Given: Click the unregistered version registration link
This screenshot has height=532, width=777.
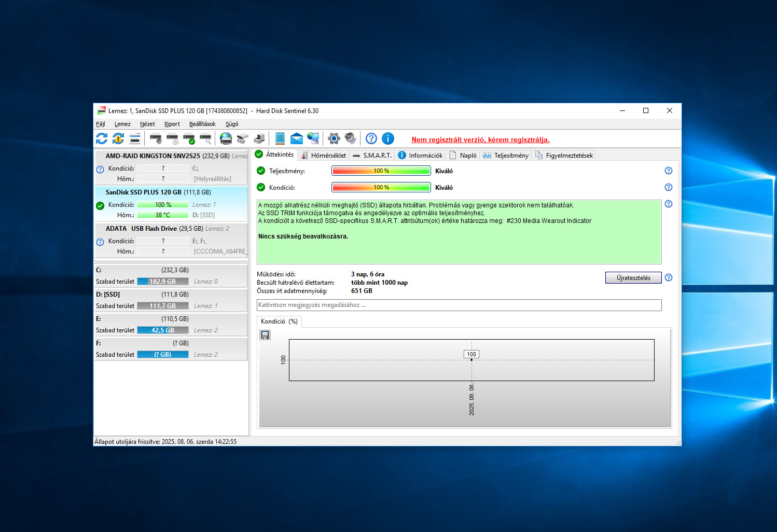Looking at the screenshot, I should pos(480,139).
